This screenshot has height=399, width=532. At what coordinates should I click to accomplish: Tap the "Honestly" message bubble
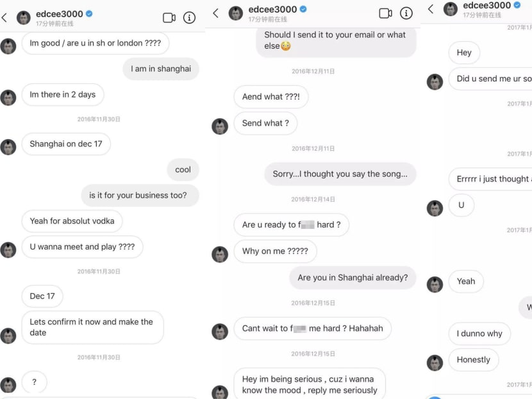pyautogui.click(x=473, y=360)
